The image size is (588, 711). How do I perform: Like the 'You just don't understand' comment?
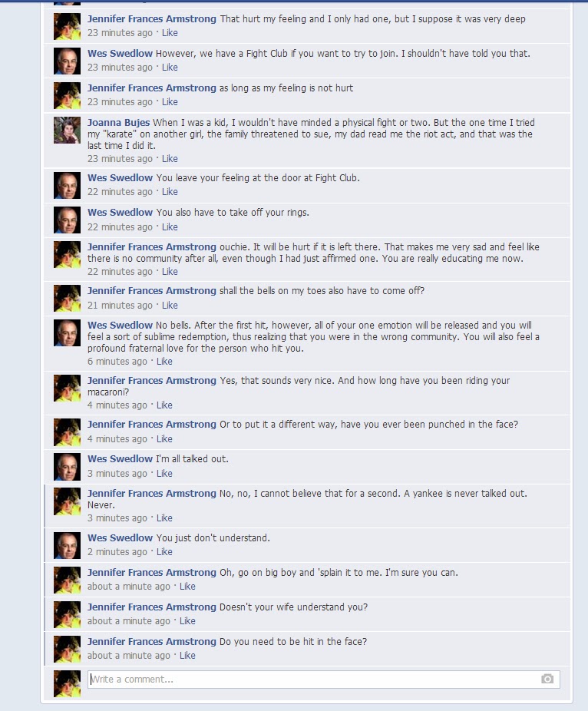point(164,552)
